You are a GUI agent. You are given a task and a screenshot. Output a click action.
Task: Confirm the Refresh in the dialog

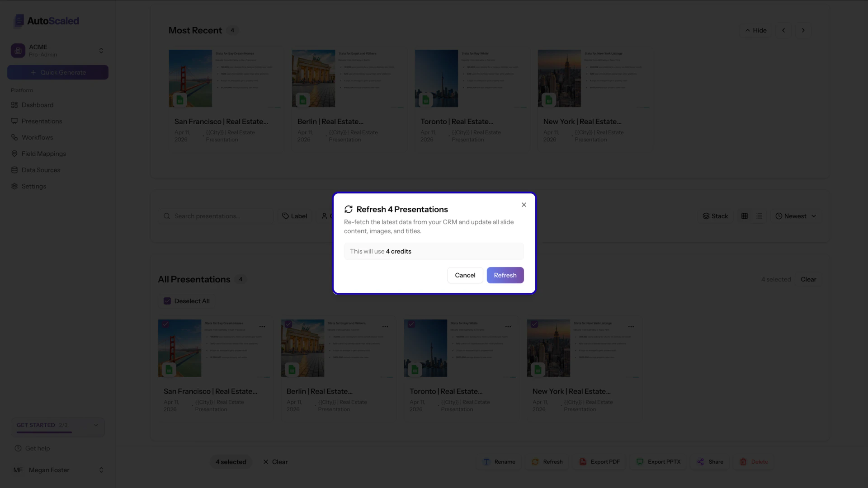[x=505, y=275]
